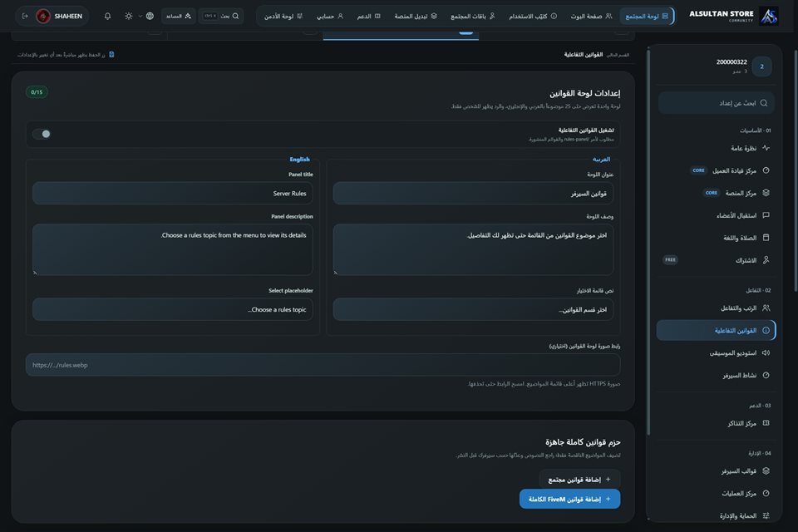
Task: Click the 01 · الأساسيات section heading
Action: pyautogui.click(x=756, y=131)
